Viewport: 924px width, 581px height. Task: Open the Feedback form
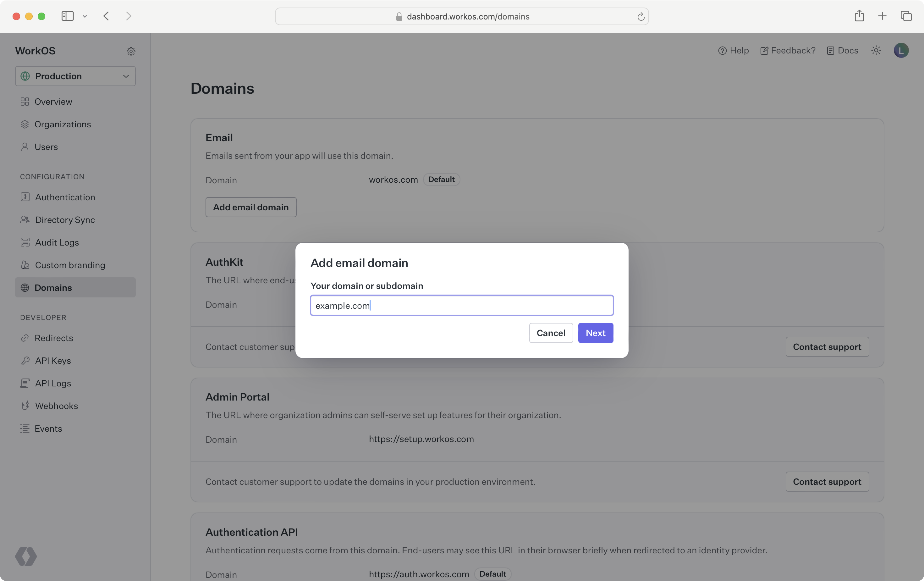pos(787,50)
